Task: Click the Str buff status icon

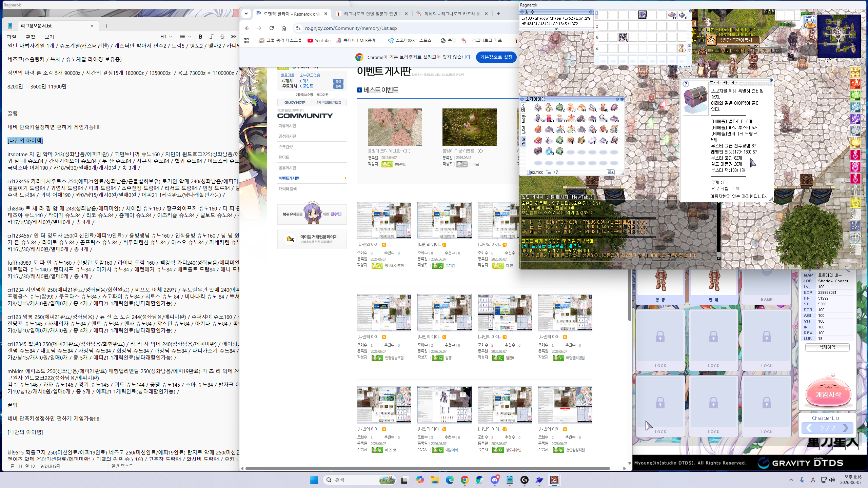Action: pos(855,83)
